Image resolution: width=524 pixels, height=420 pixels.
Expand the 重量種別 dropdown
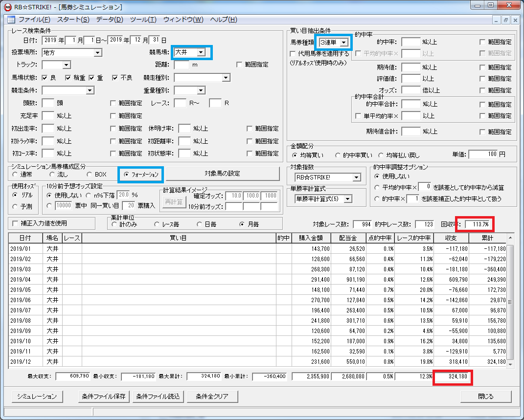point(201,90)
